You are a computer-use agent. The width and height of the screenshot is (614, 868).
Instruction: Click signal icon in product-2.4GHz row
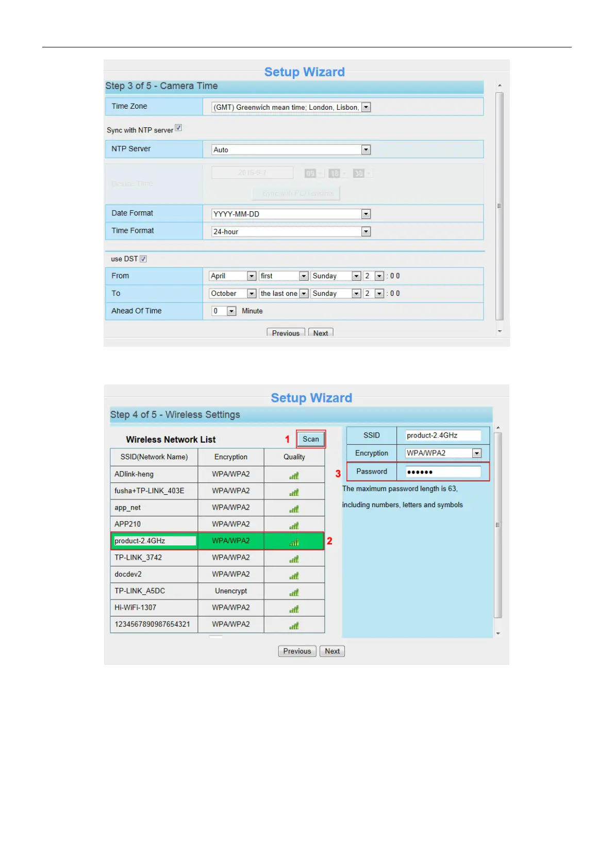[294, 542]
